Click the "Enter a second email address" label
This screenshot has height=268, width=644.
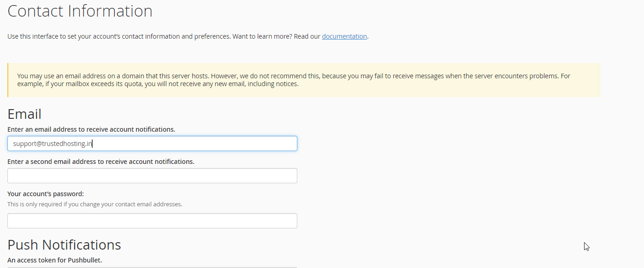[x=101, y=162]
